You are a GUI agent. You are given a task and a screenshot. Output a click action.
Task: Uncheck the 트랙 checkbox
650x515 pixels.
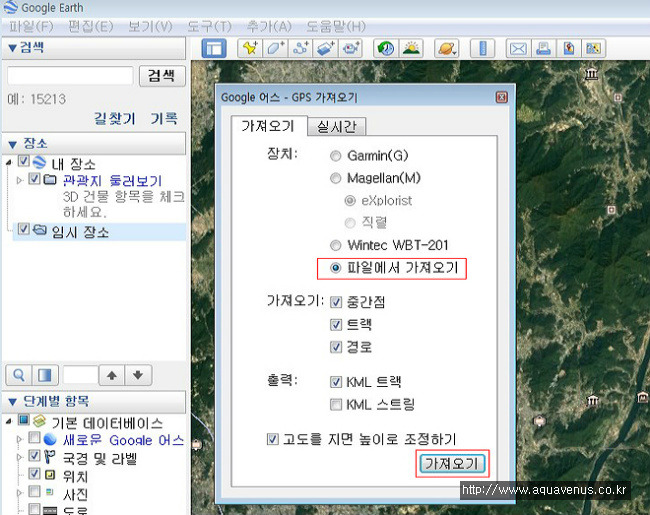[336, 325]
